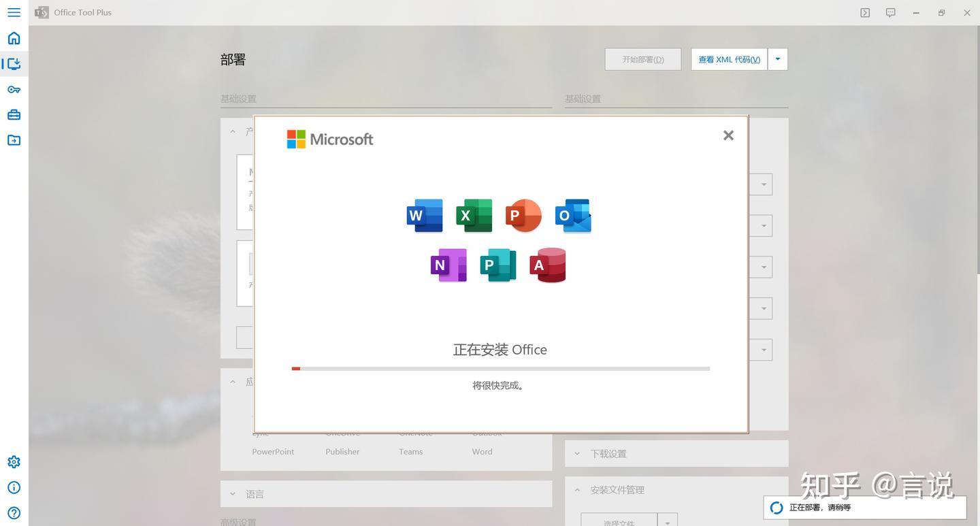Click the 查看 XML 代码 button
This screenshot has width=980, height=526.
point(728,59)
